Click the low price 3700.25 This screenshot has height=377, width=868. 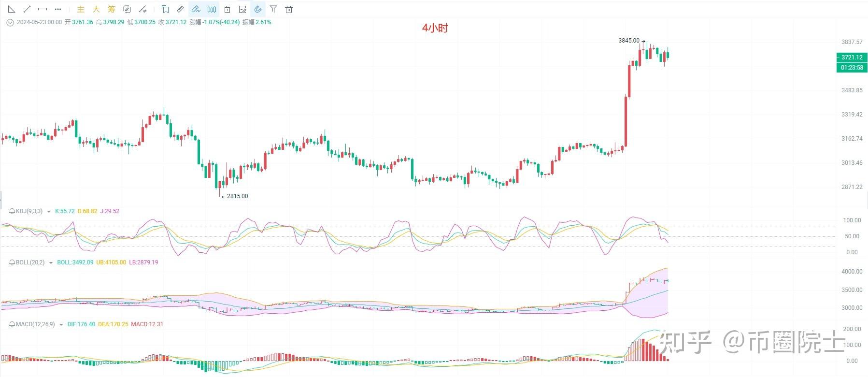[x=145, y=22]
